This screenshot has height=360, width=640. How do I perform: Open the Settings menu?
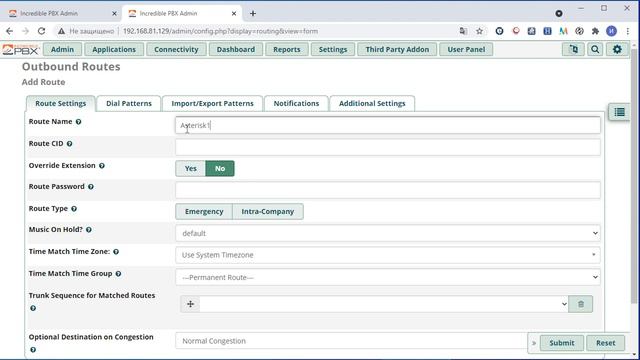pyautogui.click(x=333, y=49)
